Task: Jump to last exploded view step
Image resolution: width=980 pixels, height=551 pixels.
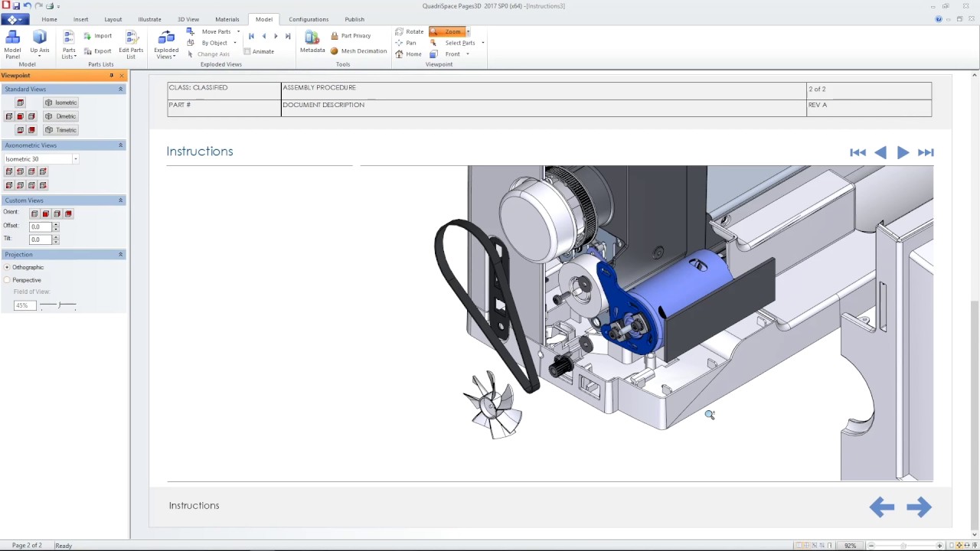Action: [x=288, y=36]
